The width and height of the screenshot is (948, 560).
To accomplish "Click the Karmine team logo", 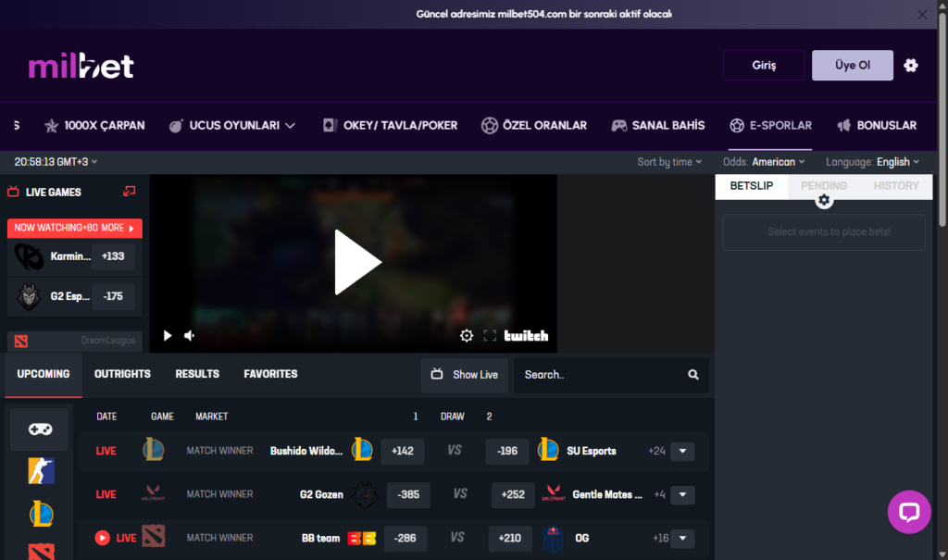I will coord(29,256).
